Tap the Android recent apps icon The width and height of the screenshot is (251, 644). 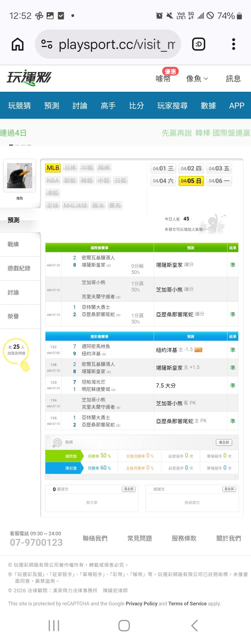point(54,625)
